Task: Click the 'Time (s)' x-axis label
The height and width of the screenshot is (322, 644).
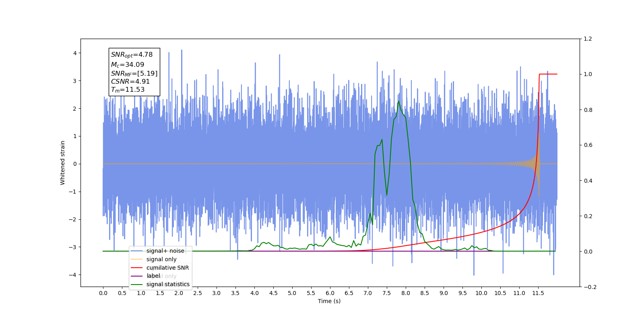Action: pyautogui.click(x=329, y=301)
